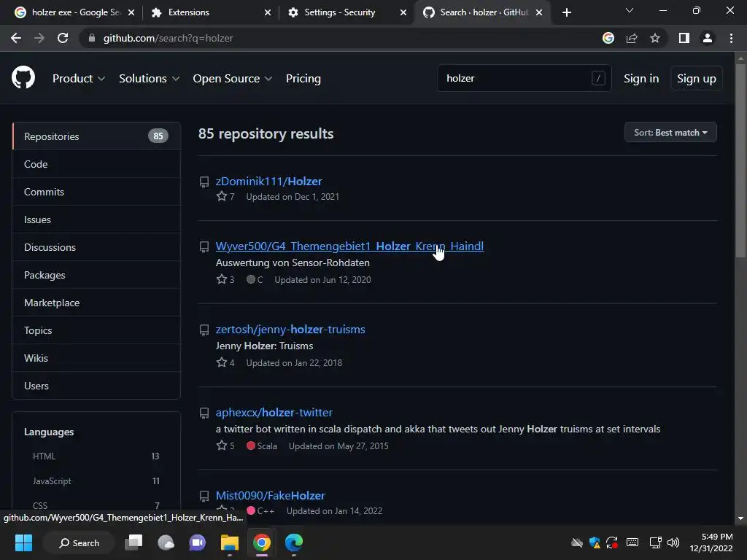Expand the Open Source menu

(233, 79)
